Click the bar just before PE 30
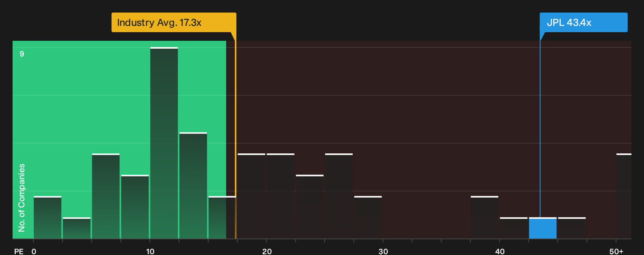 click(x=368, y=217)
